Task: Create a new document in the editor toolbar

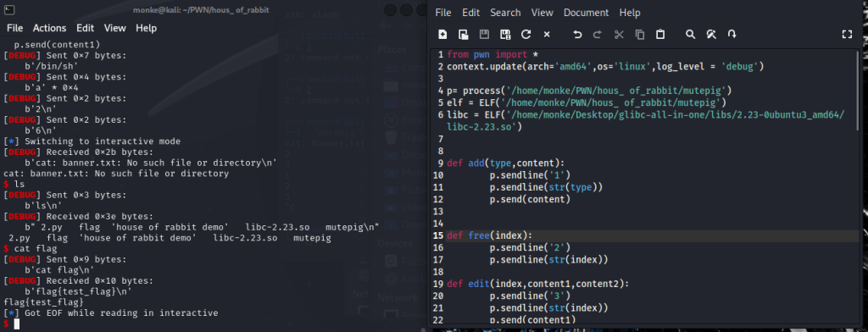Action: click(442, 35)
